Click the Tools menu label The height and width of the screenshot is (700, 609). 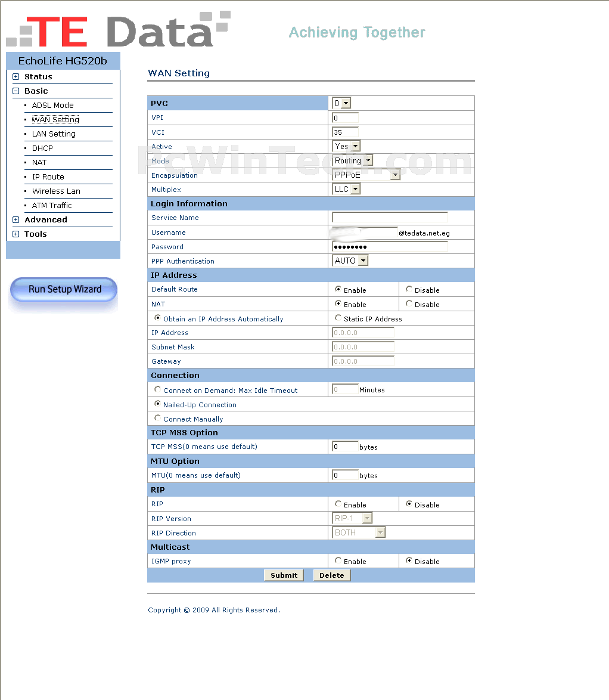pos(36,234)
